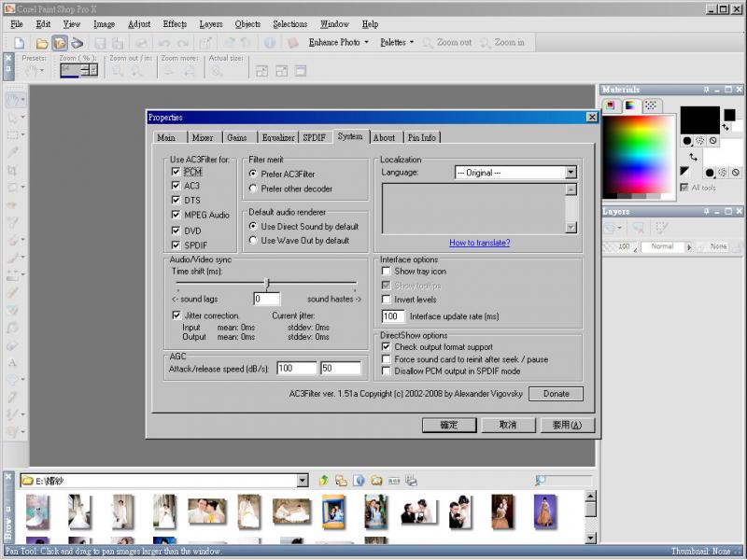
Task: Open the swatches tab in Materials panel
Action: coord(651,105)
